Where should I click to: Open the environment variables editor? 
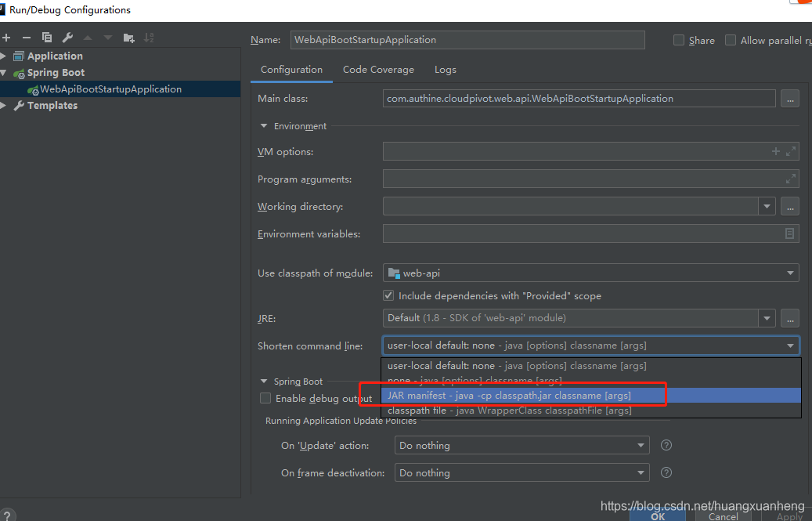coord(790,233)
